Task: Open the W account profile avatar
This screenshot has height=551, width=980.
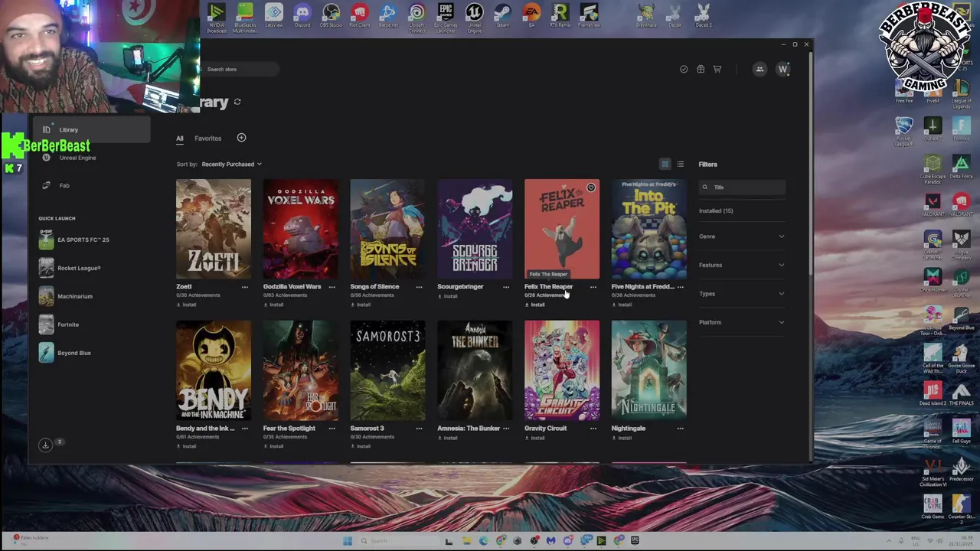Action: 782,69
